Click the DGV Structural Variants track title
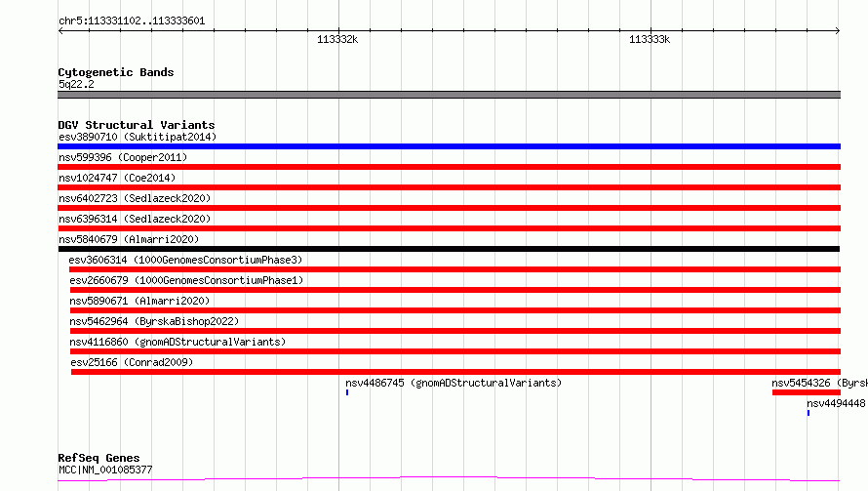 pyautogui.click(x=137, y=125)
